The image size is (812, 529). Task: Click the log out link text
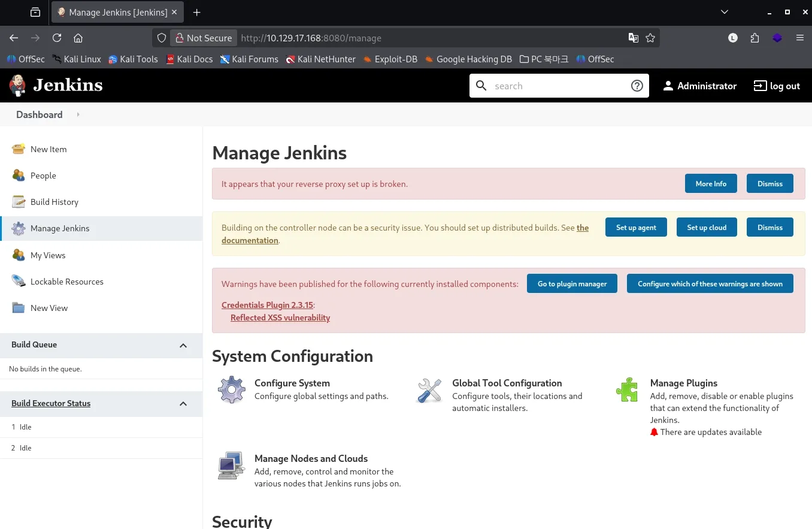(785, 86)
